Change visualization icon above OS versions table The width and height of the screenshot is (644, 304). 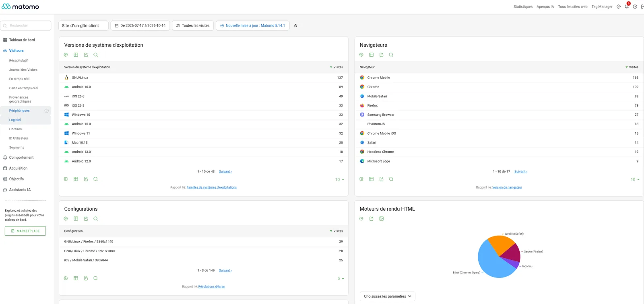pos(76,55)
